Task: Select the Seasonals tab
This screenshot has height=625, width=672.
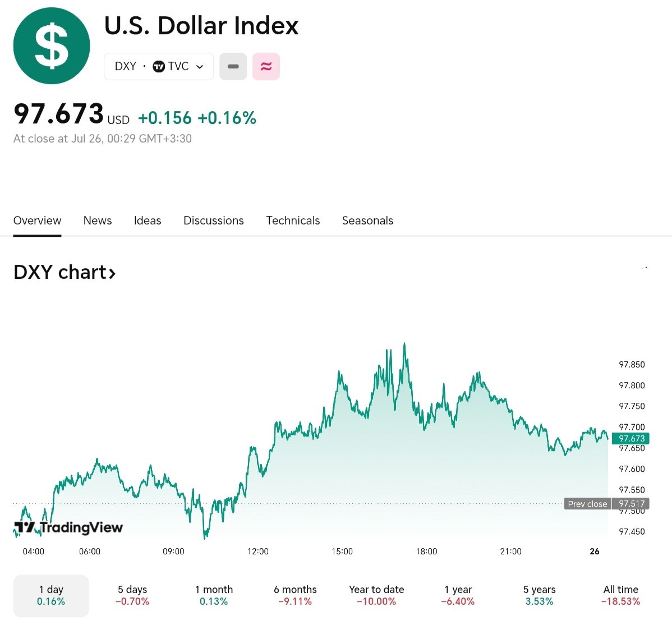Action: (367, 220)
